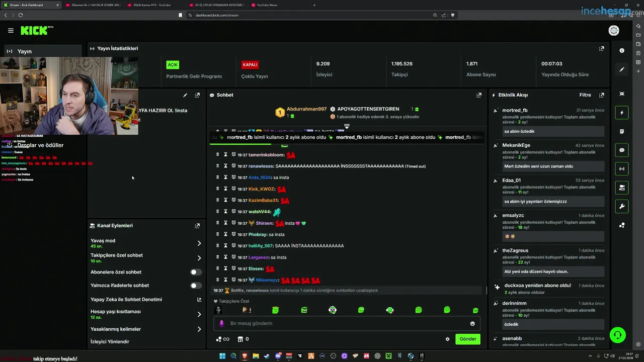644x362 pixels.
Task: Click mortred_fb activity entry
Action: 550,122
